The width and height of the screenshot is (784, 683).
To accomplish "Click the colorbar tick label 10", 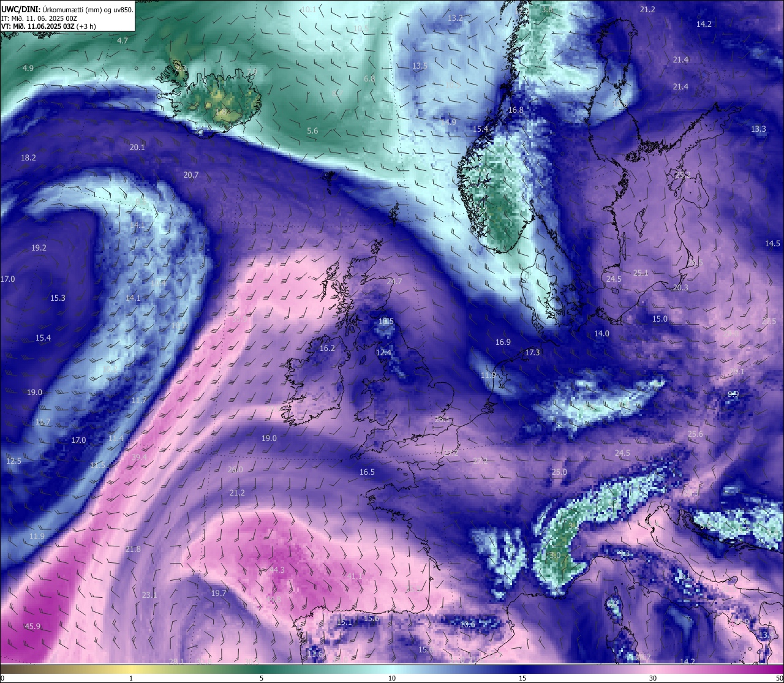I will (392, 678).
